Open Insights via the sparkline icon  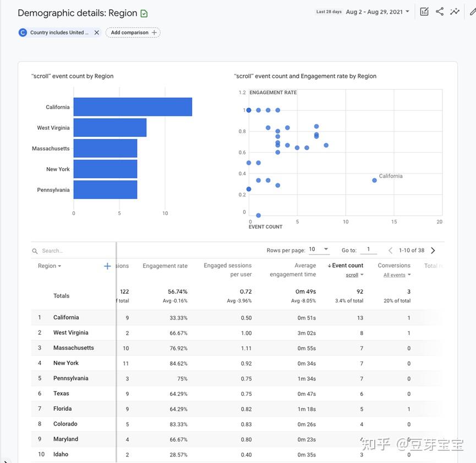coord(455,11)
